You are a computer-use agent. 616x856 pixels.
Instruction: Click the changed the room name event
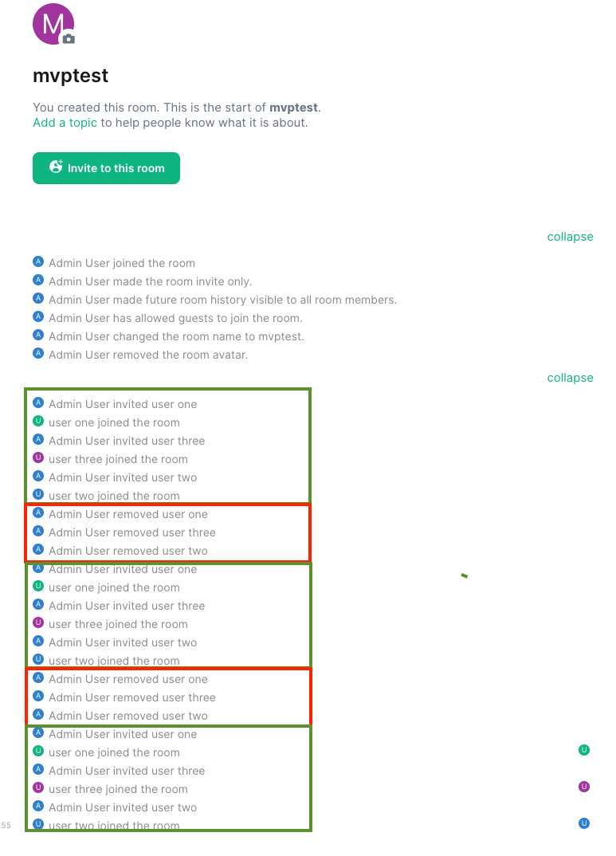coord(176,336)
